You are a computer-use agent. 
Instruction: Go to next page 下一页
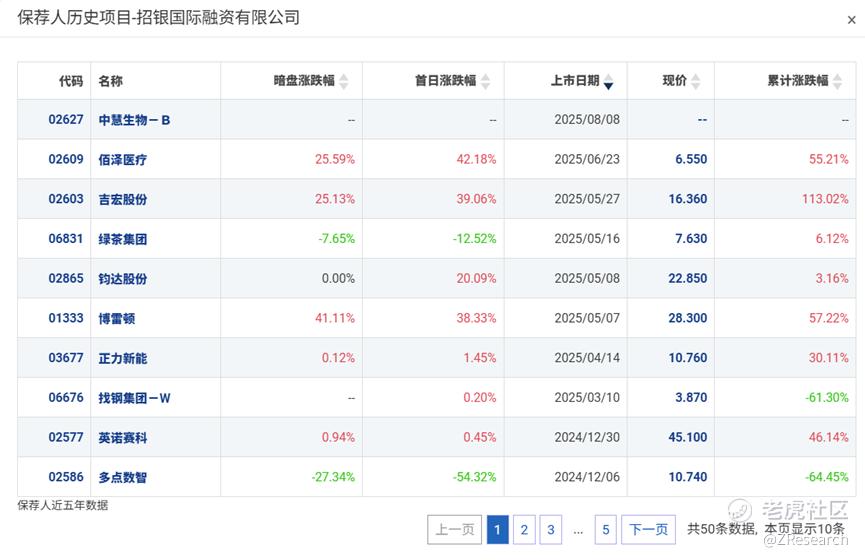(648, 530)
